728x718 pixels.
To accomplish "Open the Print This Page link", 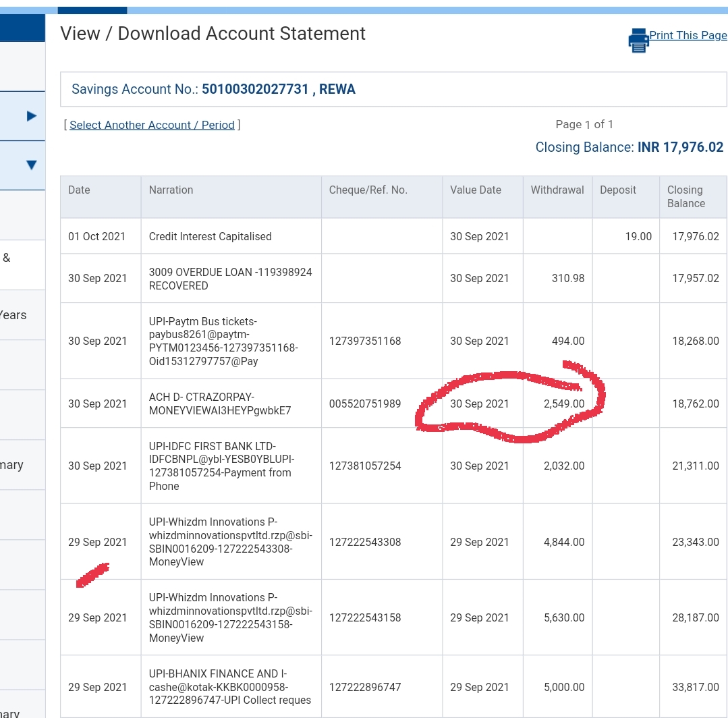I will tap(688, 35).
